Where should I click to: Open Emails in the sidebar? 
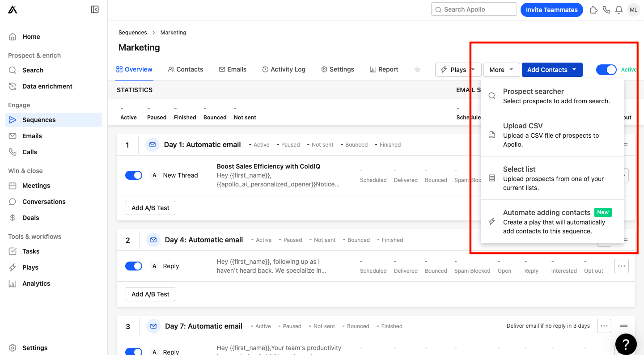[x=54, y=136]
